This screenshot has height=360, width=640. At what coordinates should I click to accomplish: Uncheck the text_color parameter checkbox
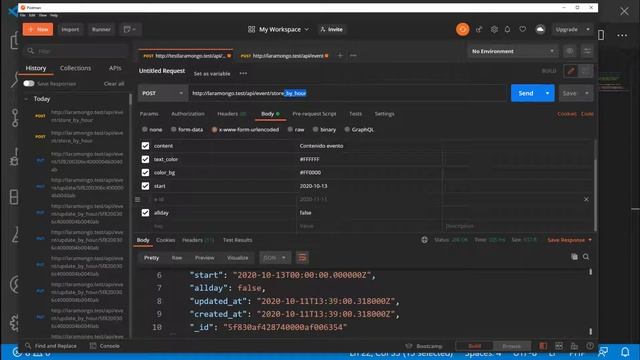pos(145,159)
